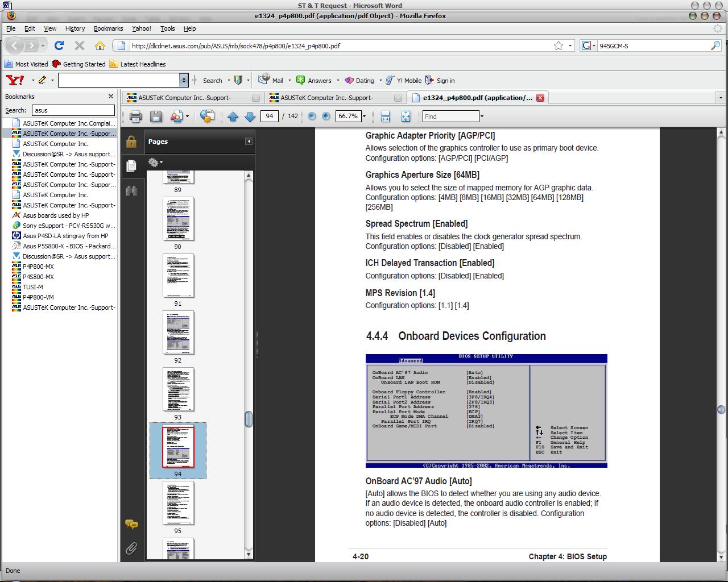728x582 pixels.
Task: Open the Yahoo! menu
Action: 142,28
